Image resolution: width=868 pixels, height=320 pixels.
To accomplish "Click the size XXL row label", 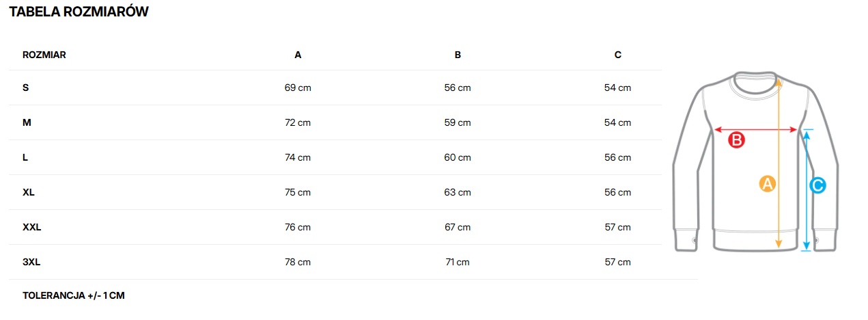I will (32, 227).
